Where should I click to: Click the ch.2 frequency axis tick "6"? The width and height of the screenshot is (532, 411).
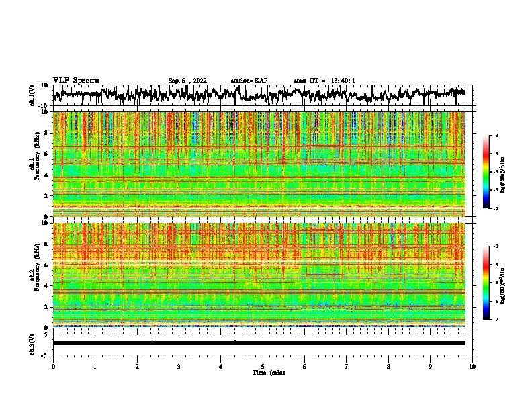(x=46, y=265)
